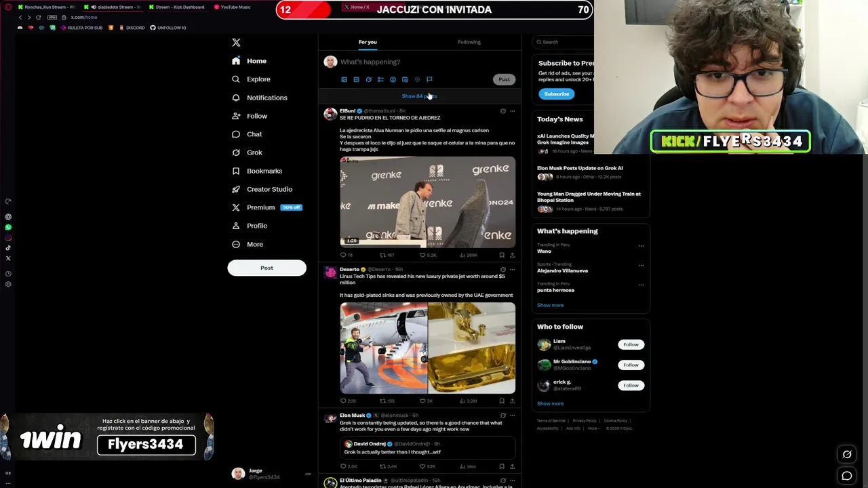This screenshot has height=488, width=868.
Task: Click the large white Post button
Action: [267, 268]
